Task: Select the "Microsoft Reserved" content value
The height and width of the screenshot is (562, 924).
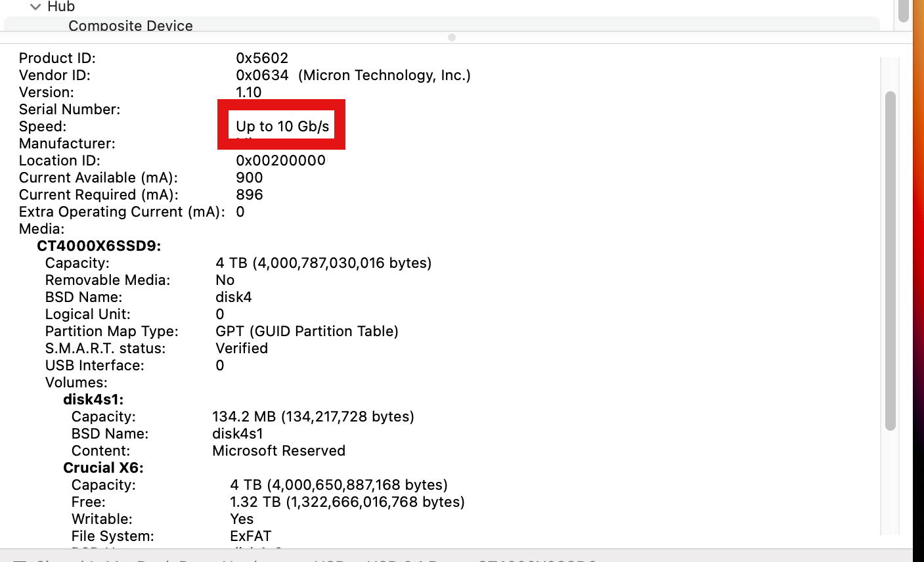Action: 279,451
